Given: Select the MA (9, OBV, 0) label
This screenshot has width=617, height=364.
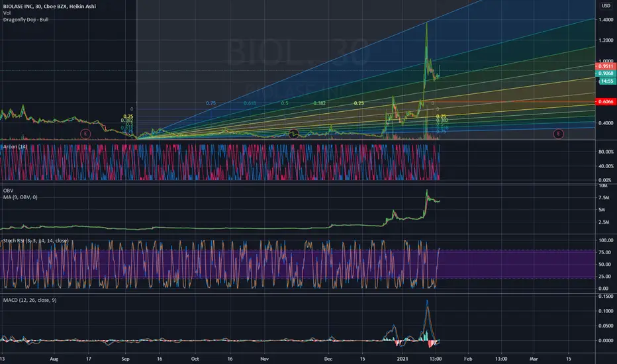Looking at the screenshot, I should click(21, 197).
